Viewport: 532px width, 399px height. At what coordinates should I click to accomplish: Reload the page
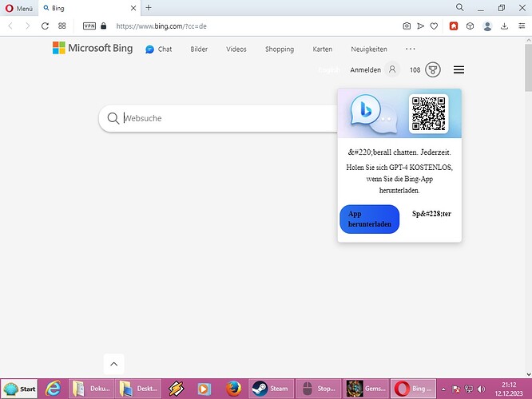[45, 26]
